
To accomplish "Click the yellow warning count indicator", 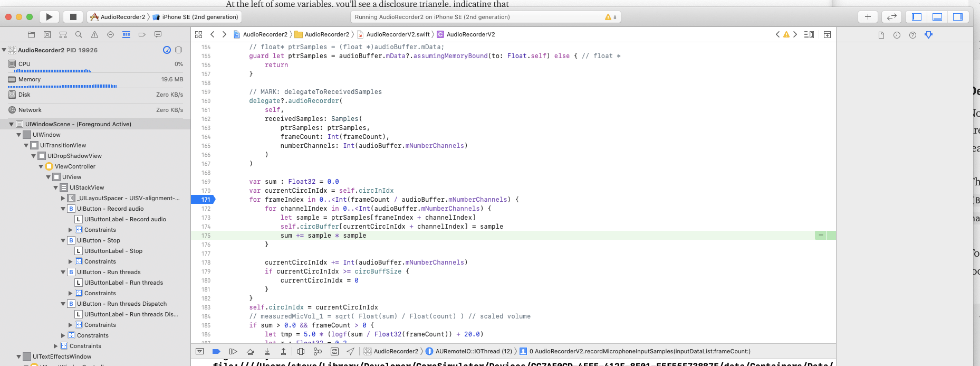I will [611, 17].
